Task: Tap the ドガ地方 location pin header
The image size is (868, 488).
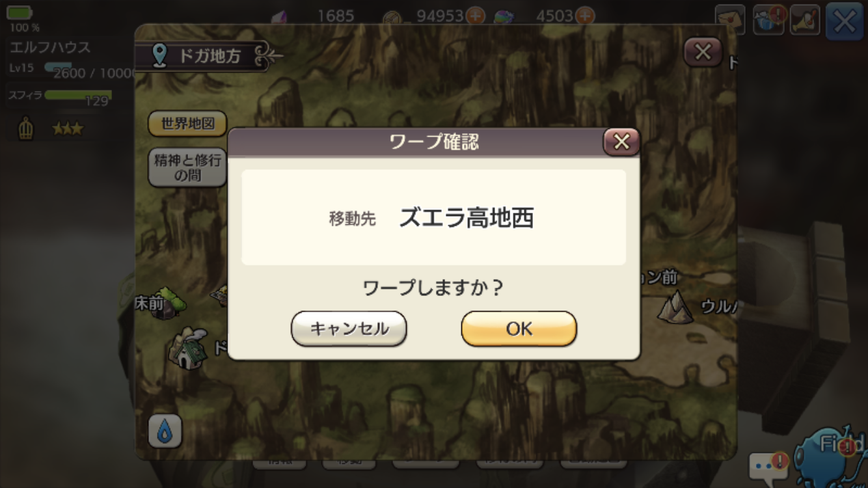Action: [202, 56]
